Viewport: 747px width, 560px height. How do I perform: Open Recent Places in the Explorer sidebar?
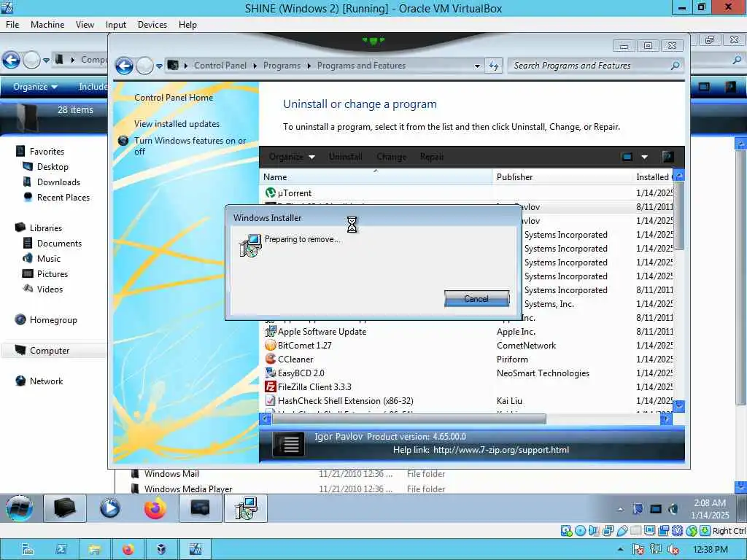pyautogui.click(x=63, y=198)
